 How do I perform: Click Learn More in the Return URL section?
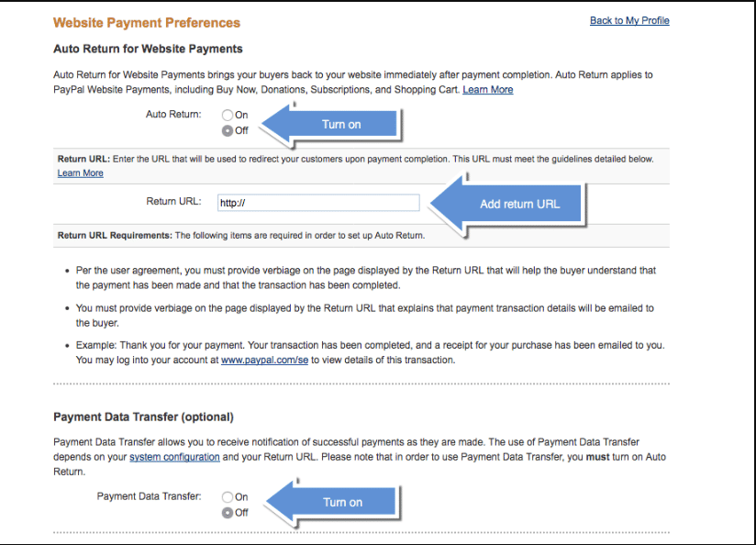point(80,172)
